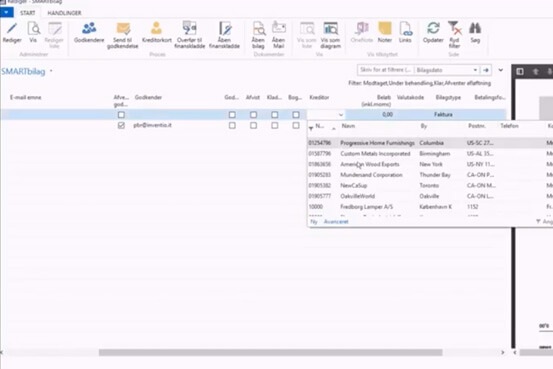Select American Wood Exports vendor row
The image size is (553, 369).
430,164
